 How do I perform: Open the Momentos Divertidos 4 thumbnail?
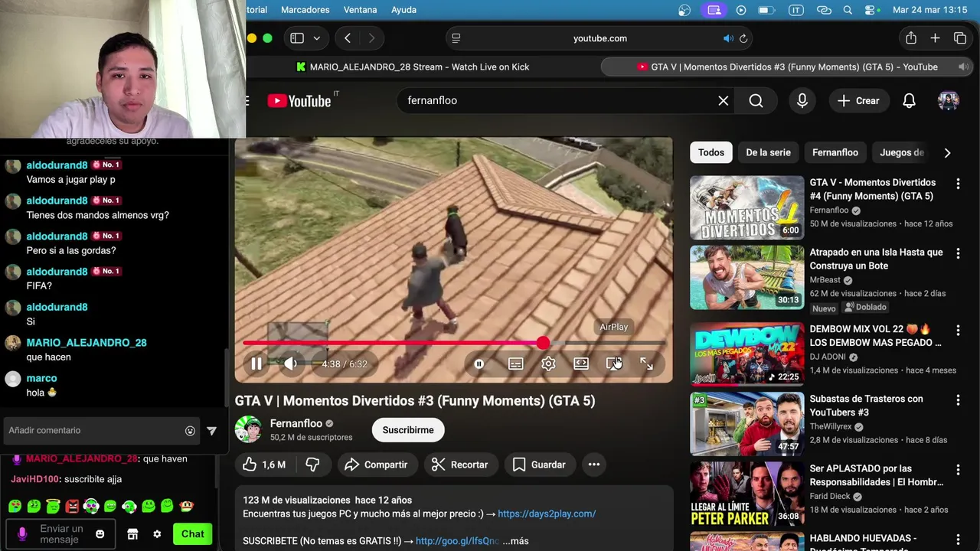tap(747, 208)
